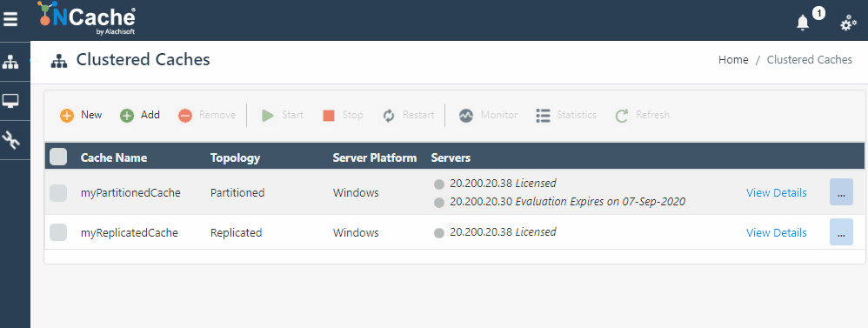868x328 pixels.
Task: Click the Clustered Caches page title
Action: tap(143, 59)
